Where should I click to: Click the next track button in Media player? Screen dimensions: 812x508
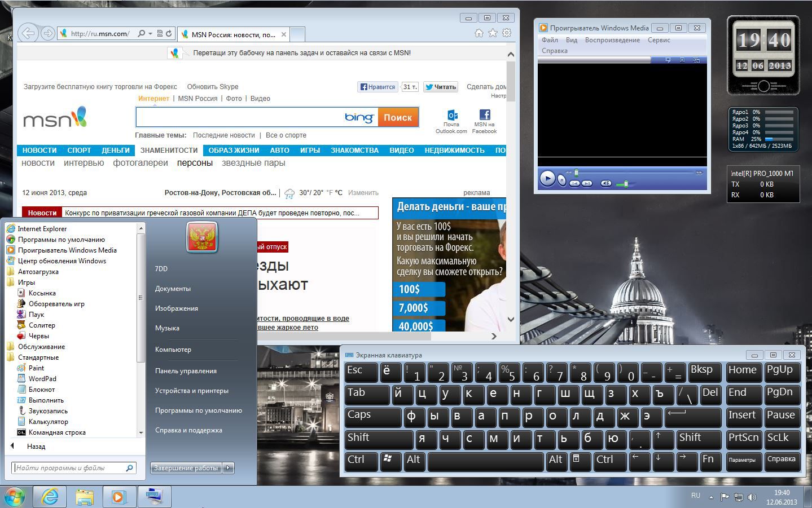point(587,183)
